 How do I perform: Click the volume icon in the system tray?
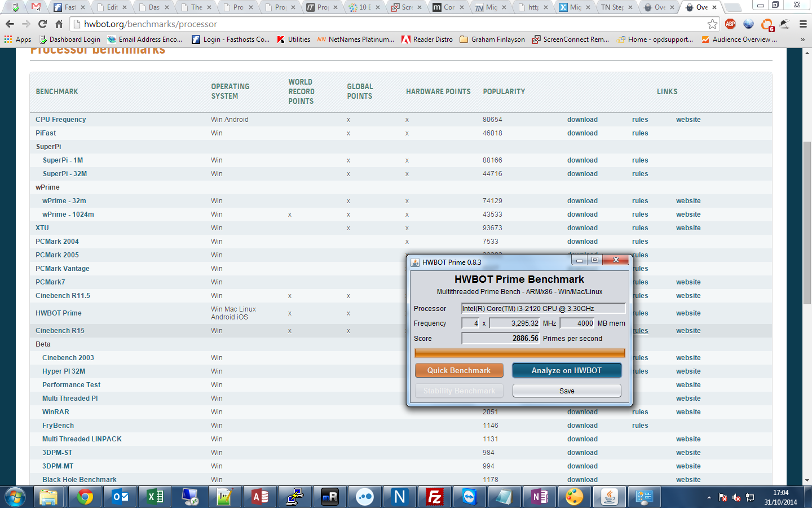click(x=736, y=497)
